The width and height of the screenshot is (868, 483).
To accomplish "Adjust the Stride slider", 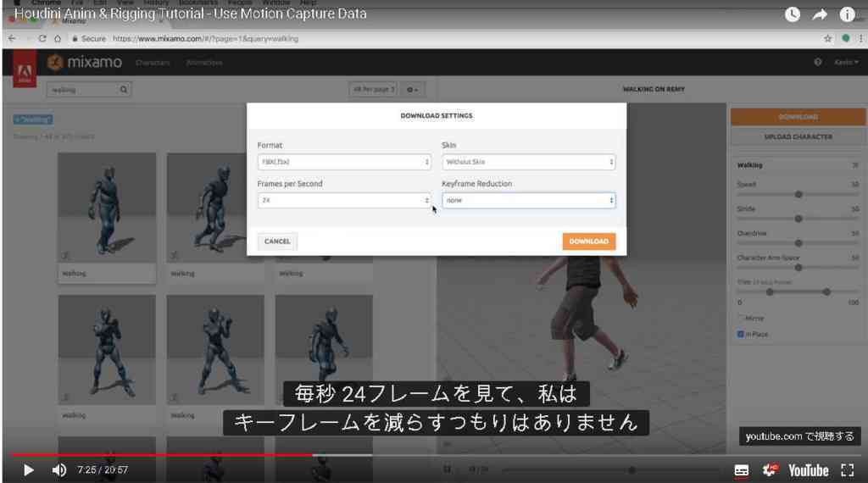I will tap(798, 219).
